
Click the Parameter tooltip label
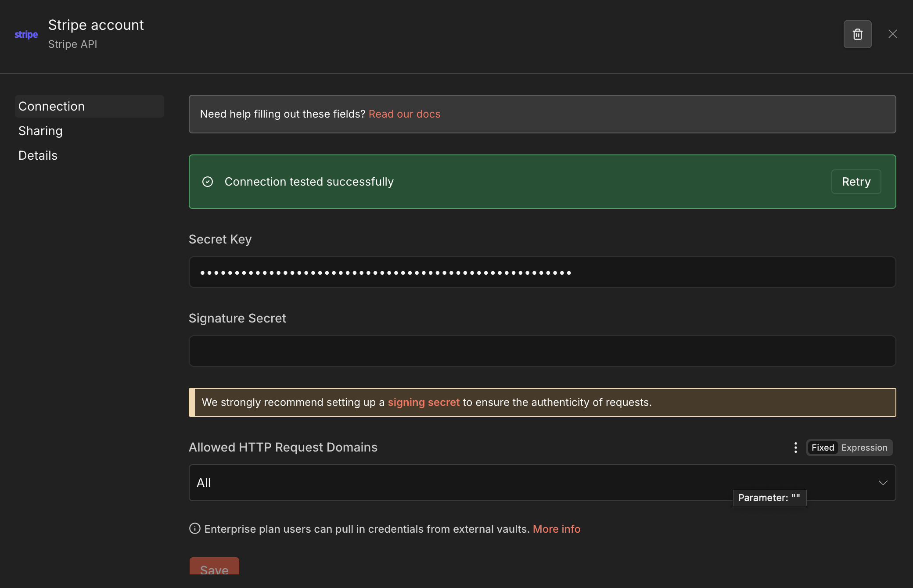pos(769,498)
